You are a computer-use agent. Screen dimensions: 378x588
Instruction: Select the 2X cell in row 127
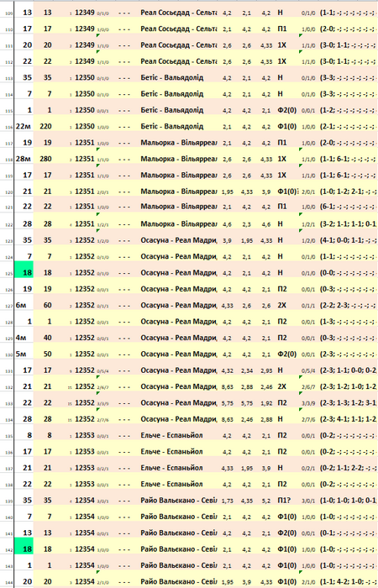[282, 305]
